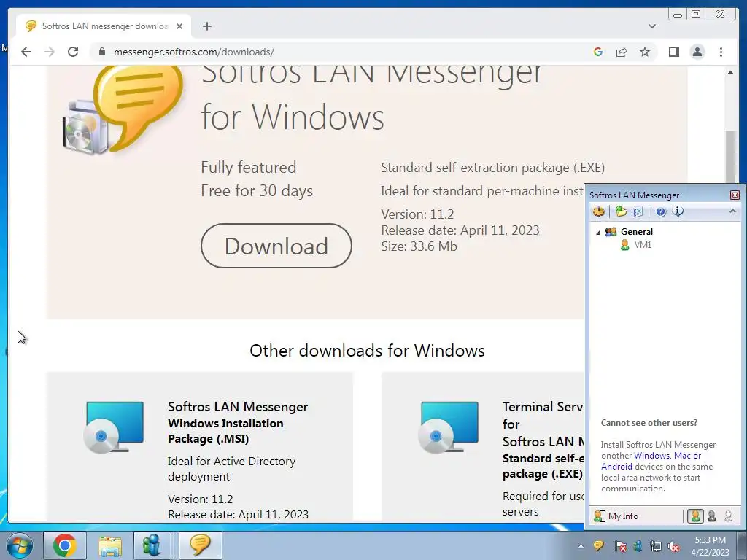The width and height of the screenshot is (747, 560).
Task: Open Softros LAN Messenger settings gear icon
Action: pyautogui.click(x=599, y=211)
